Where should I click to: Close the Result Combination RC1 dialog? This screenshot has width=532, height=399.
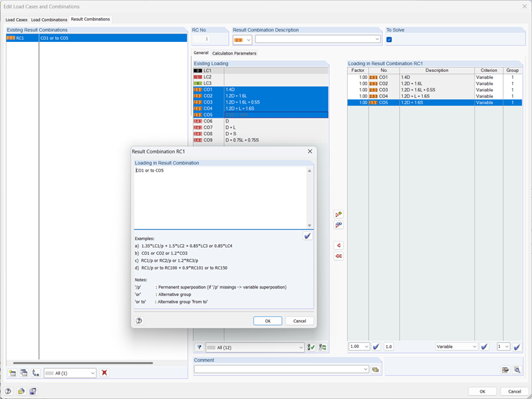click(310, 151)
